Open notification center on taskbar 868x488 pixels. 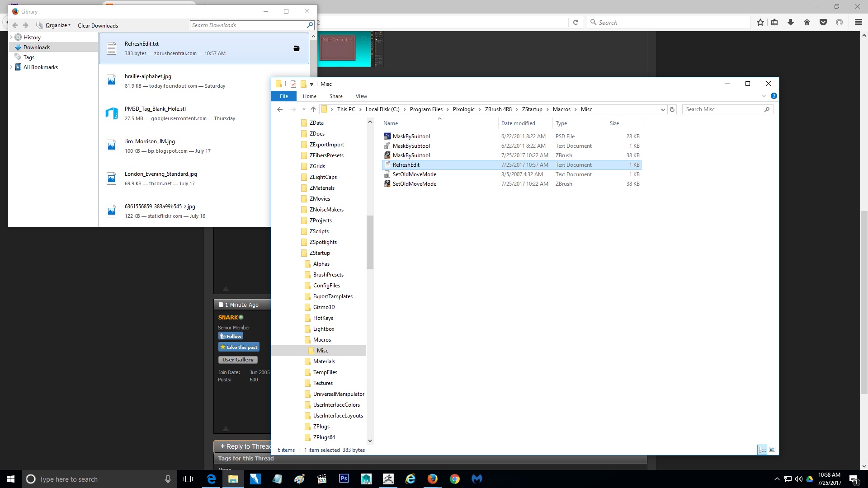(x=854, y=479)
